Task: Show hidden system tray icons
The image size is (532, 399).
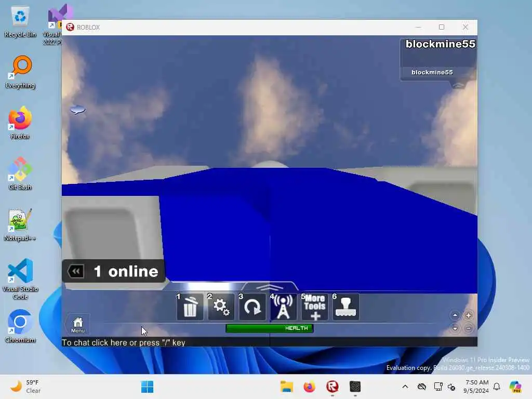Action: tap(405, 387)
